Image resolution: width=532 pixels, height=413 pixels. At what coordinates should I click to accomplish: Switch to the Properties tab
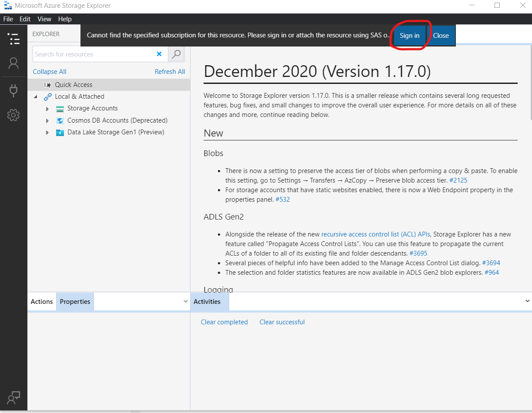click(x=75, y=302)
